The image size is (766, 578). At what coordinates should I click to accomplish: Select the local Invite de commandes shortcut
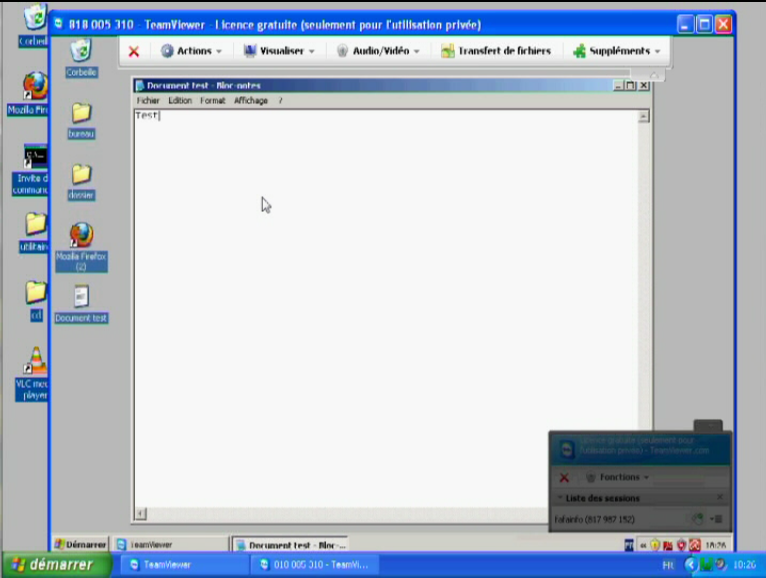[x=30, y=170]
